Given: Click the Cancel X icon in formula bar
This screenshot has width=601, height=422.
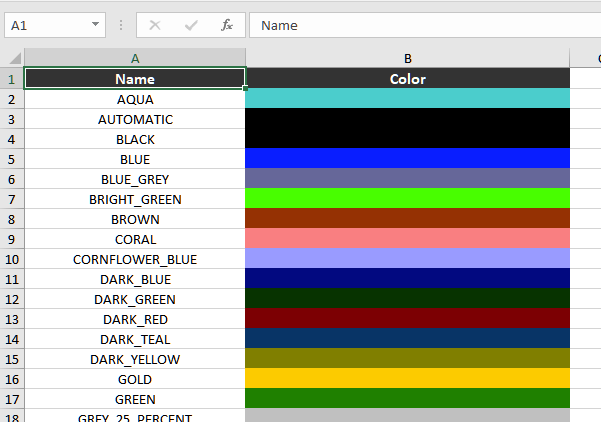Looking at the screenshot, I should [155, 25].
